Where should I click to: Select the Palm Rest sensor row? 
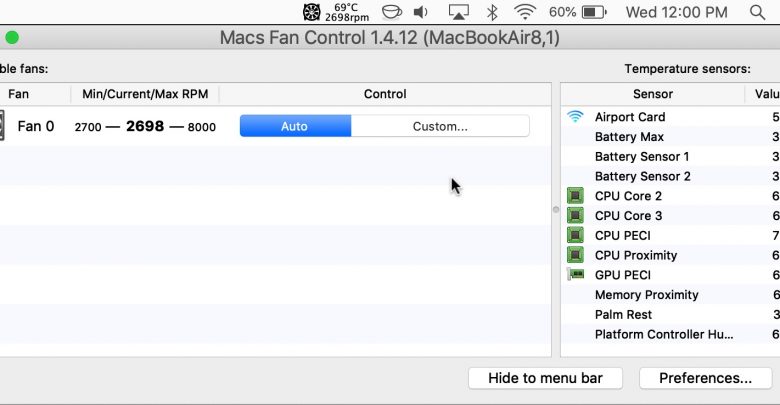(671, 314)
